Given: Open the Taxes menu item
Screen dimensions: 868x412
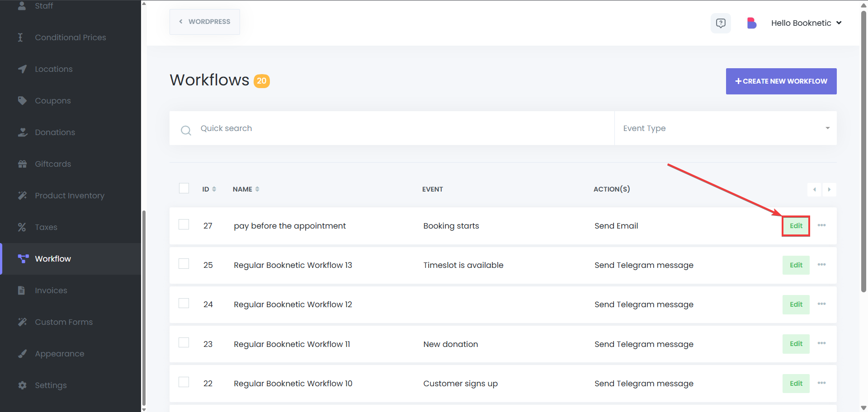Looking at the screenshot, I should 71,227.
